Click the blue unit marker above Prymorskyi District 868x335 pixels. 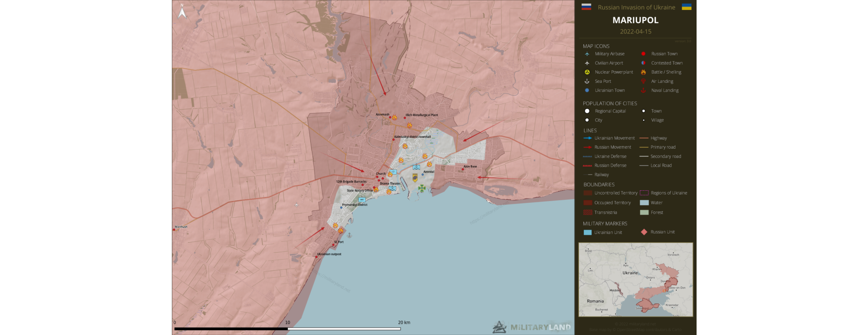[362, 199]
